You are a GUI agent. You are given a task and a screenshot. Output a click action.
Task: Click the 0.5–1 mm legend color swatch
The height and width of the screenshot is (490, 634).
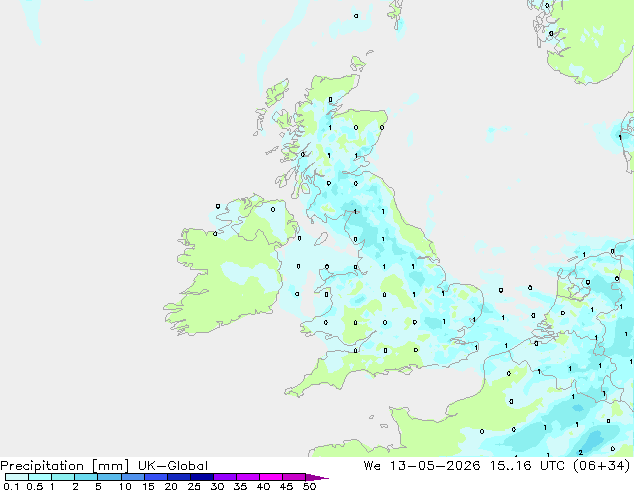pyautogui.click(x=40, y=477)
